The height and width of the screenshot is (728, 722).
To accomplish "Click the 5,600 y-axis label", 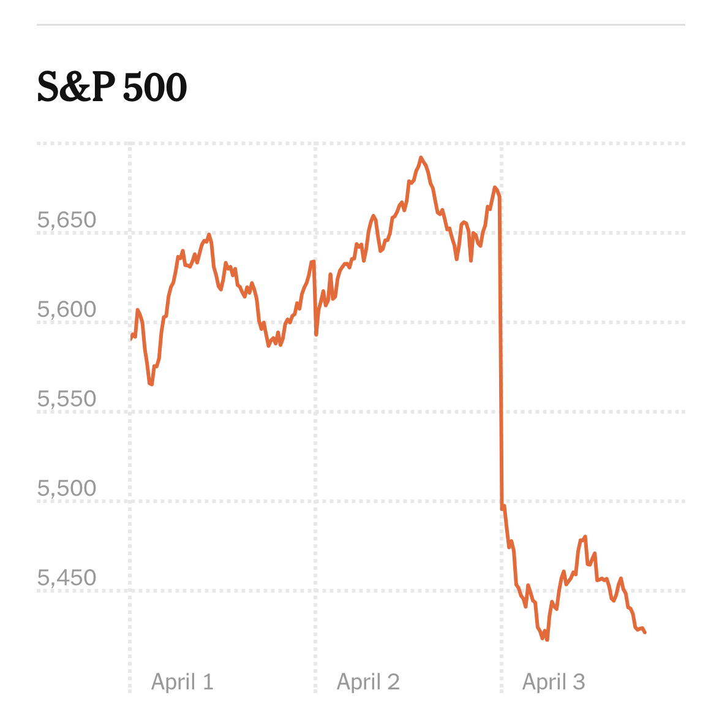I will tap(67, 309).
